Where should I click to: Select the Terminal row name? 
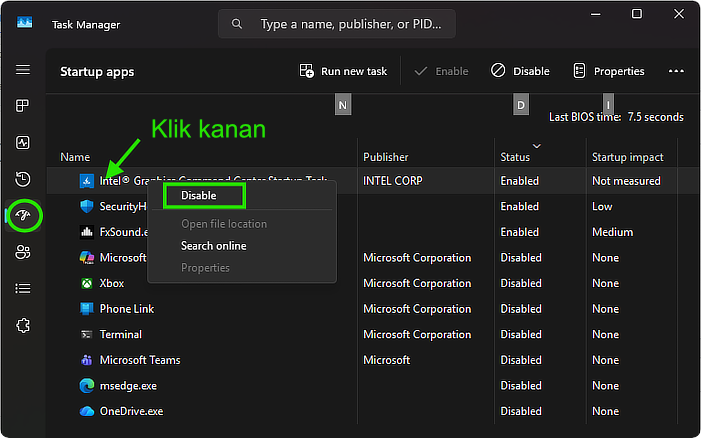pos(121,334)
